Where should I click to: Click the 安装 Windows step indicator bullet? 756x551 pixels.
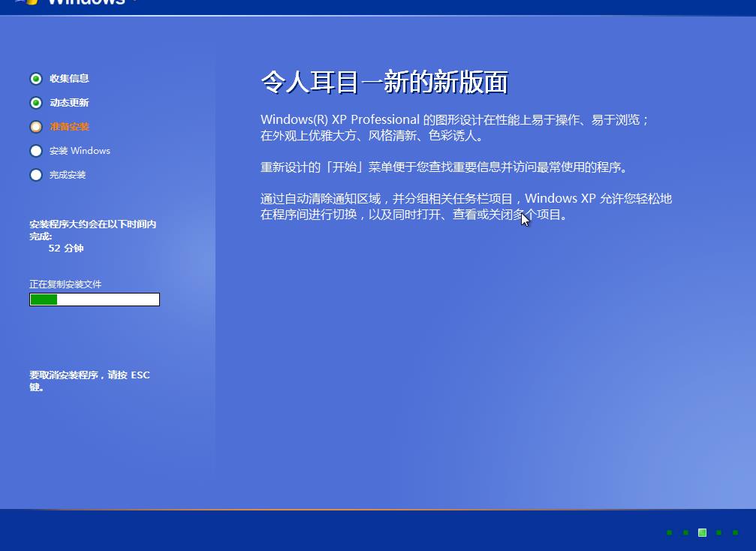(36, 151)
